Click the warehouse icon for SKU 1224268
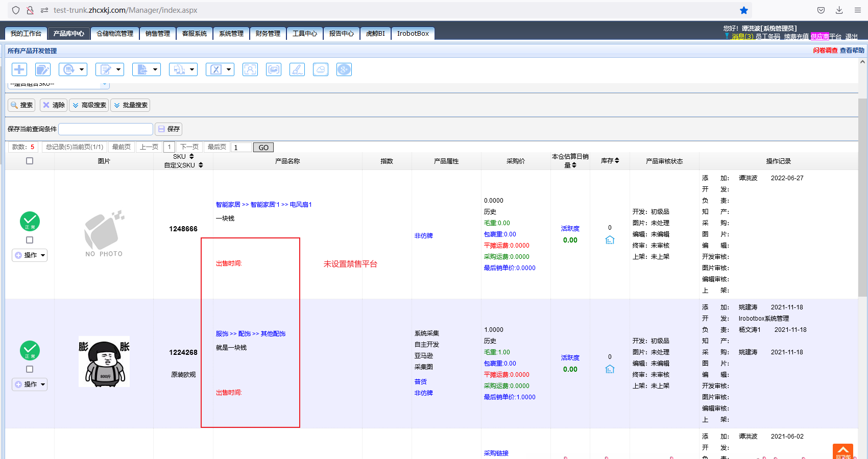This screenshot has height=459, width=868. tap(610, 369)
